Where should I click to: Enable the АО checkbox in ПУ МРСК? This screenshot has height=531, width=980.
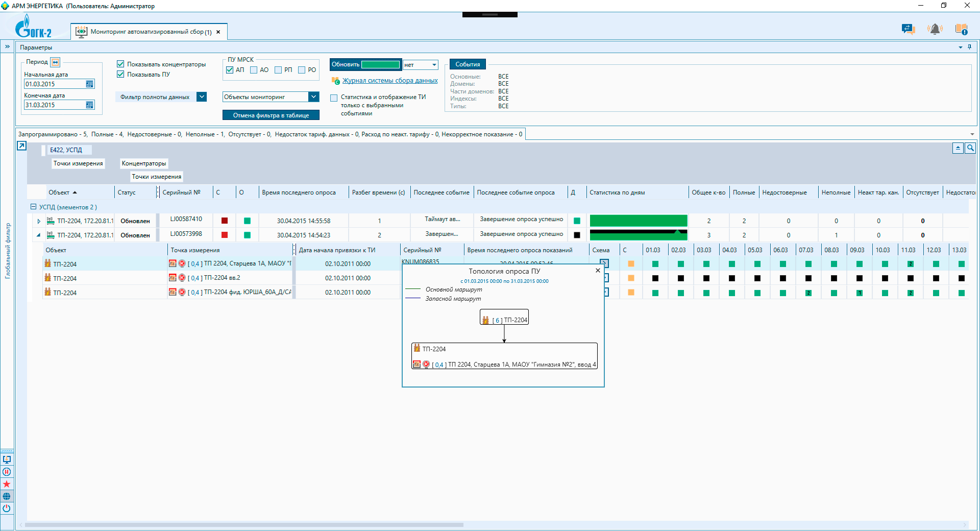click(254, 70)
